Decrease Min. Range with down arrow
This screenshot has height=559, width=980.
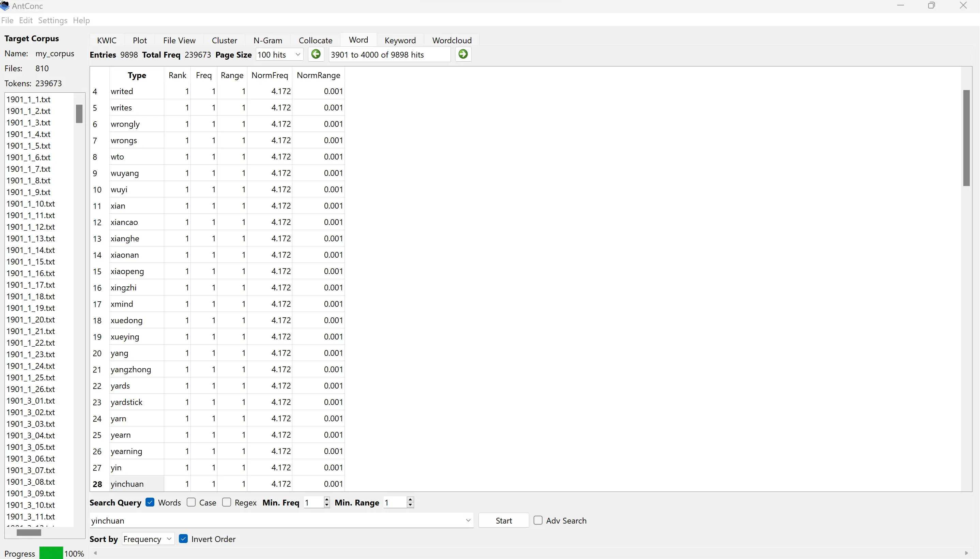[410, 505]
